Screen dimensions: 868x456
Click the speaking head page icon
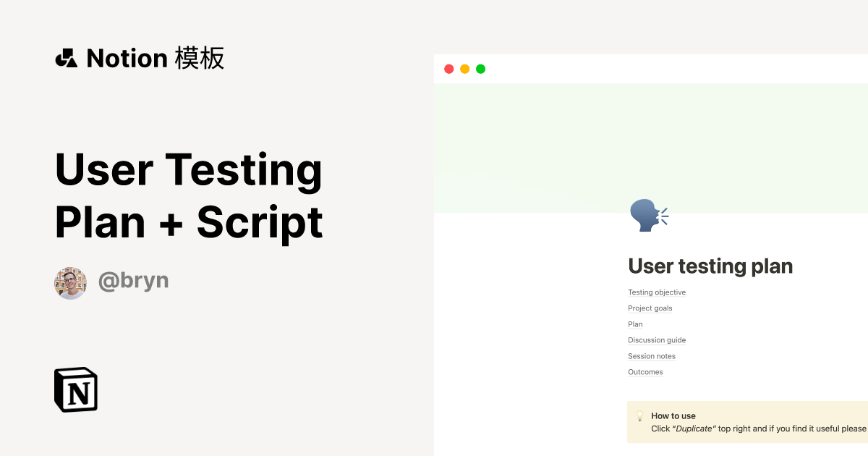pyautogui.click(x=646, y=215)
